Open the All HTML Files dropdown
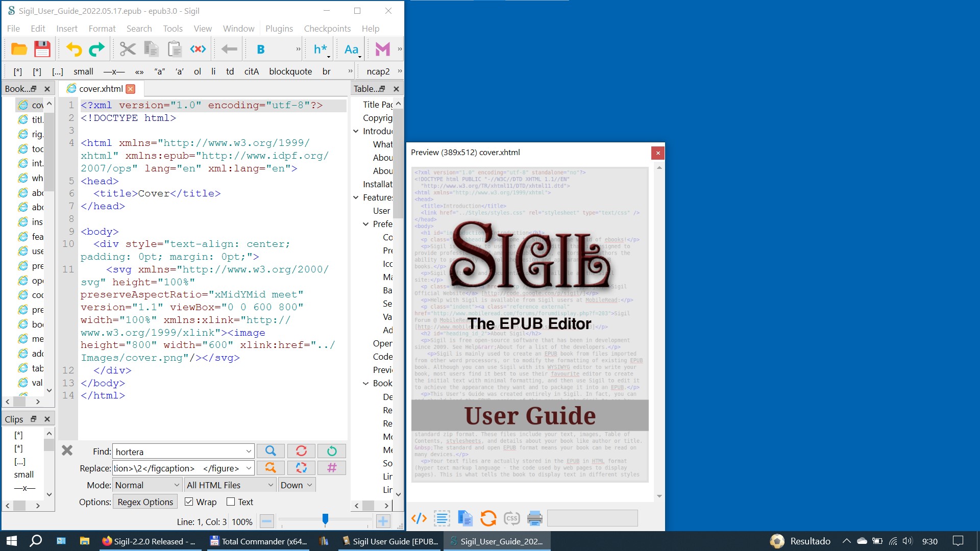 (230, 485)
